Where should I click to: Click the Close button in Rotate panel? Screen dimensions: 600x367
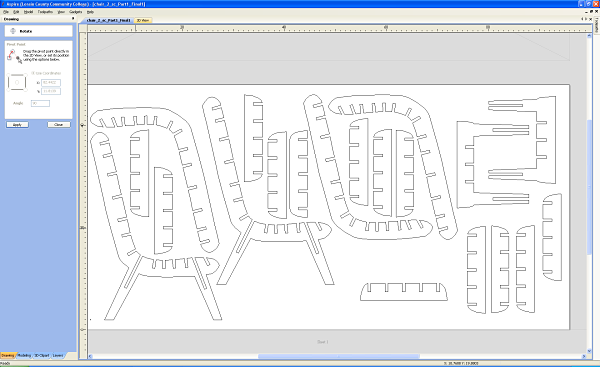(59, 125)
